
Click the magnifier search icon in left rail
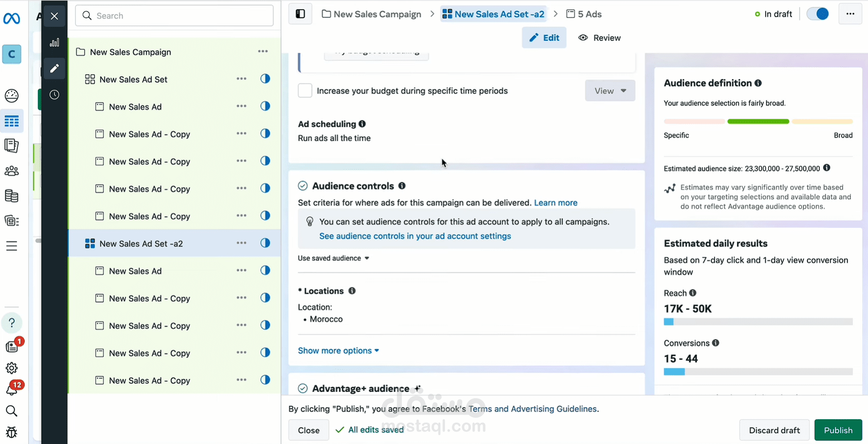tap(11, 411)
